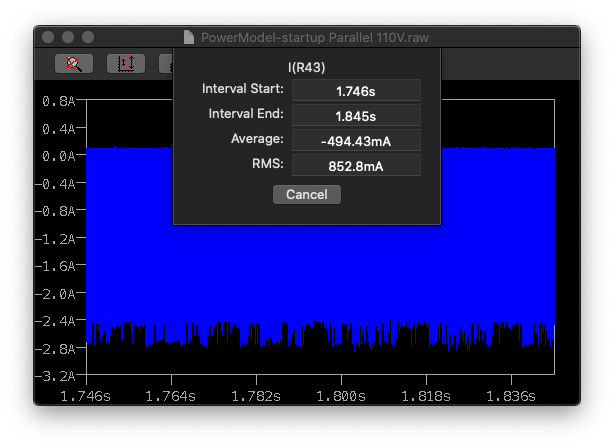Click the 1.746s time axis label
614x447 pixels.
coord(85,396)
